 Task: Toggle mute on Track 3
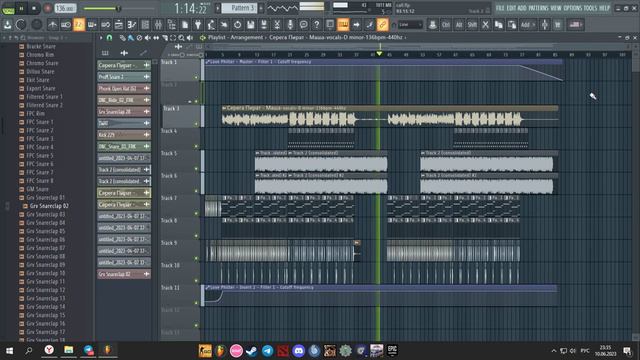coord(196,124)
